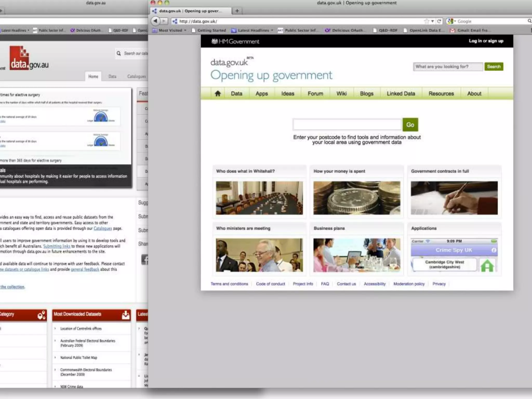Expand the Most Visited bookmarks folder
Viewport: 532px width, 399px height.
click(170, 30)
